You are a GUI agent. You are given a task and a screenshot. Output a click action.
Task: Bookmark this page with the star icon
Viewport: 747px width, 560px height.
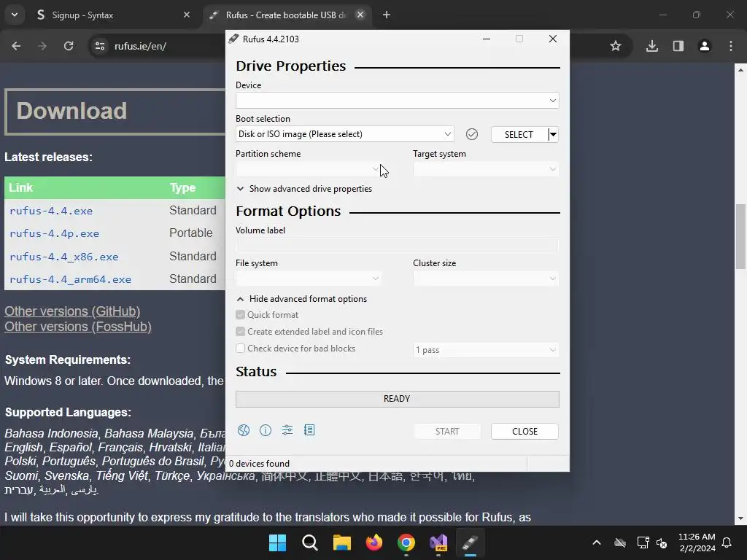pyautogui.click(x=616, y=46)
